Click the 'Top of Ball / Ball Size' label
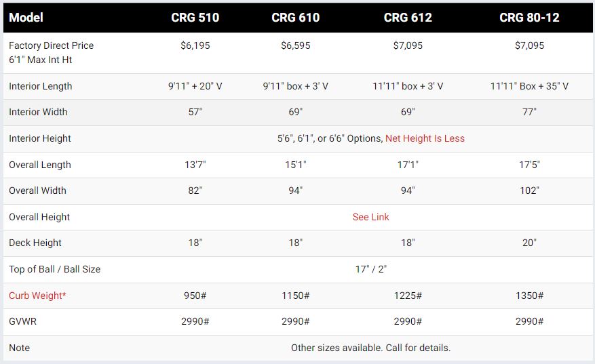Screen dimensions: 595x364 [x=54, y=269]
